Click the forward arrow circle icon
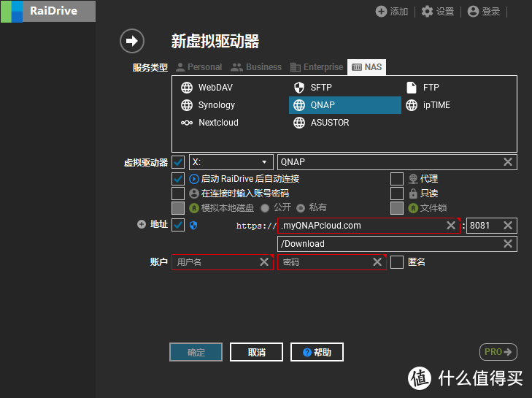 (x=132, y=41)
